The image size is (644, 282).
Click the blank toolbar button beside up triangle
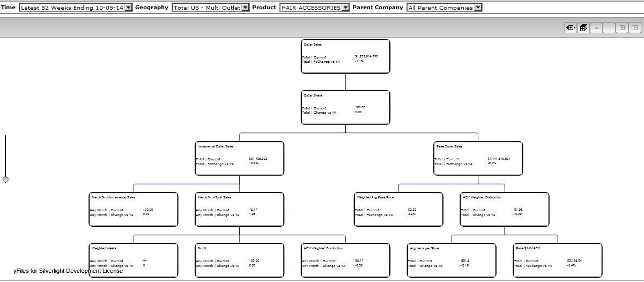[x=609, y=28]
